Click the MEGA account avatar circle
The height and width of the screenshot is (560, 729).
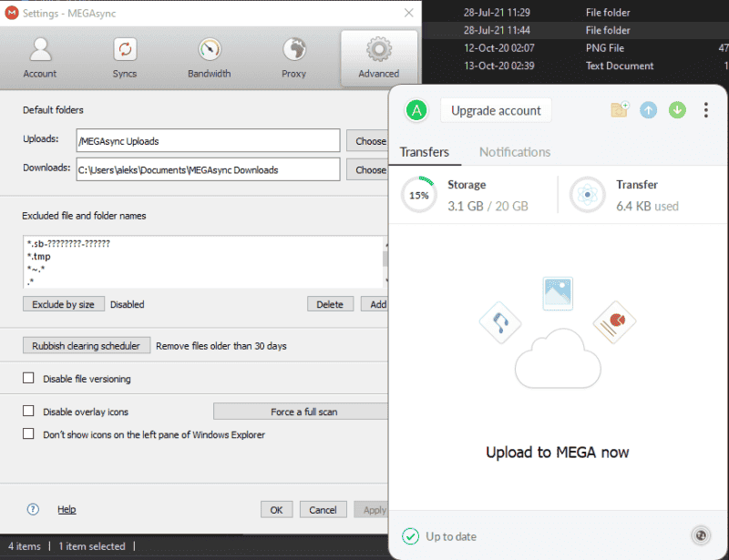416,109
